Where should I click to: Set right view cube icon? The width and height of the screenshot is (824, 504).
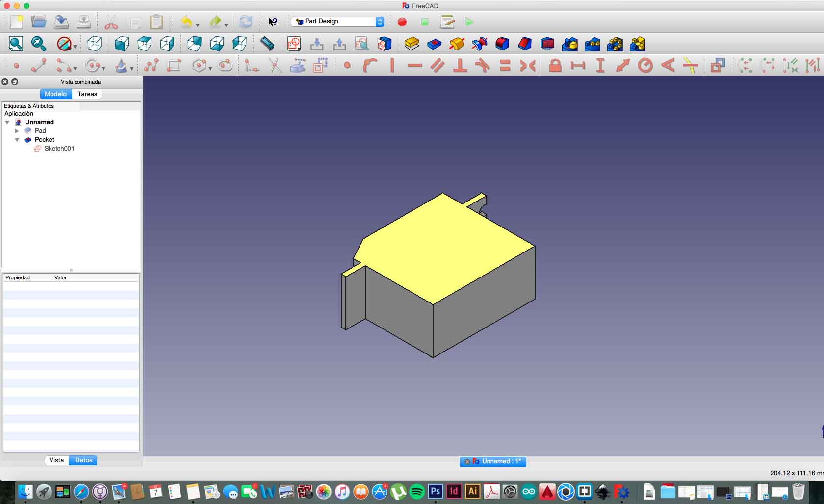[x=167, y=44]
